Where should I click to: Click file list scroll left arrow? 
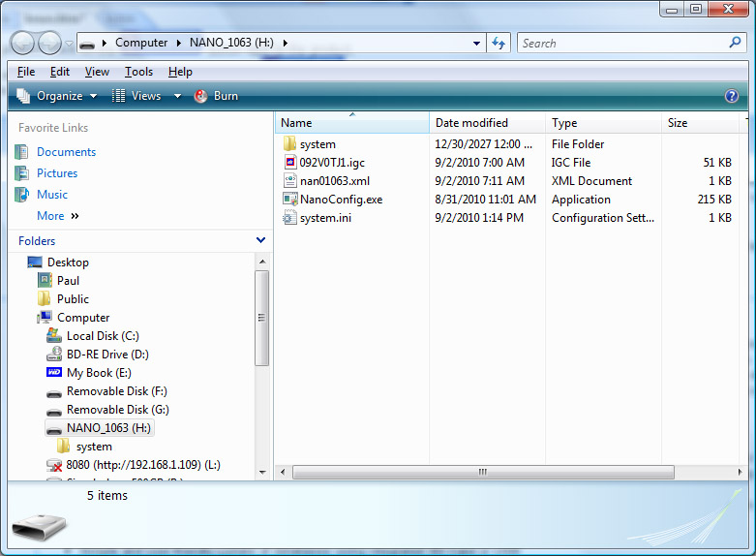pyautogui.click(x=283, y=472)
